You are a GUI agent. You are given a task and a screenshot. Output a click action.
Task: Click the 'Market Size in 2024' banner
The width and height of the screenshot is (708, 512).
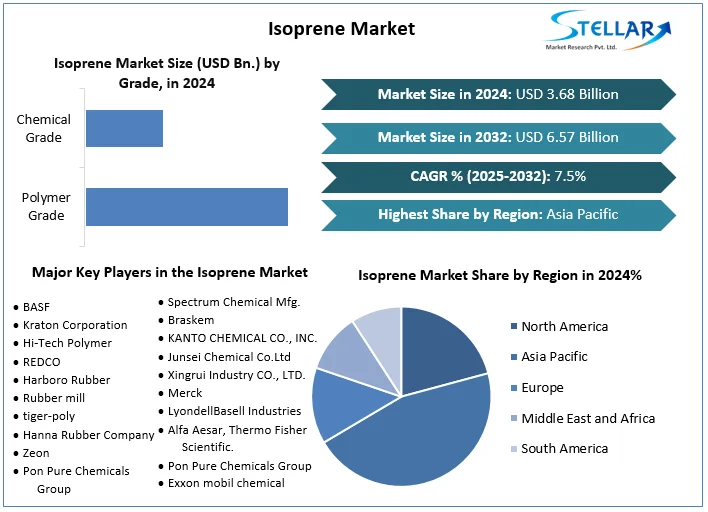(x=498, y=94)
